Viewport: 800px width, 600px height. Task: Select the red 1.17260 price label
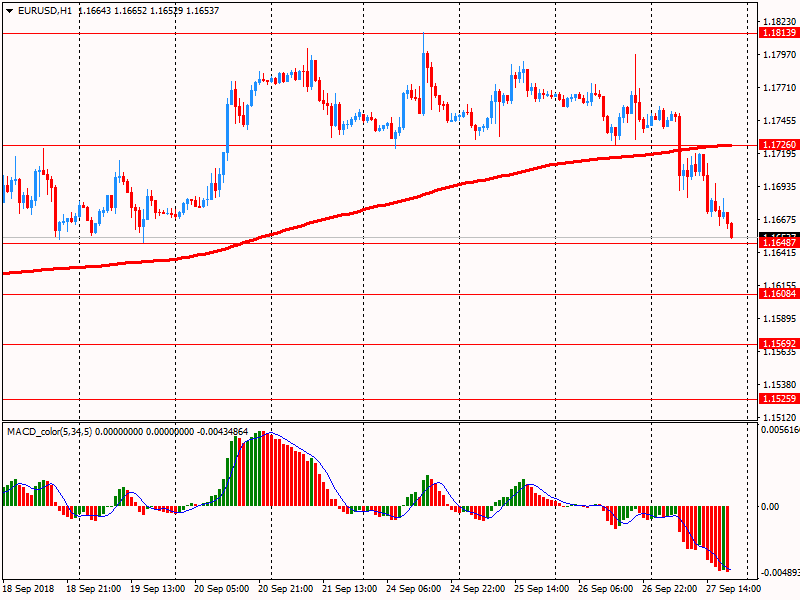(x=778, y=145)
